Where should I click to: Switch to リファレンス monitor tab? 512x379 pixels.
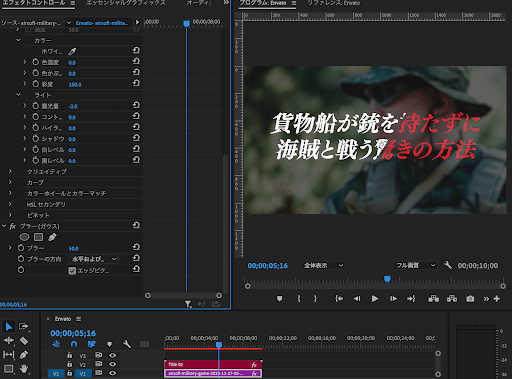[334, 3]
